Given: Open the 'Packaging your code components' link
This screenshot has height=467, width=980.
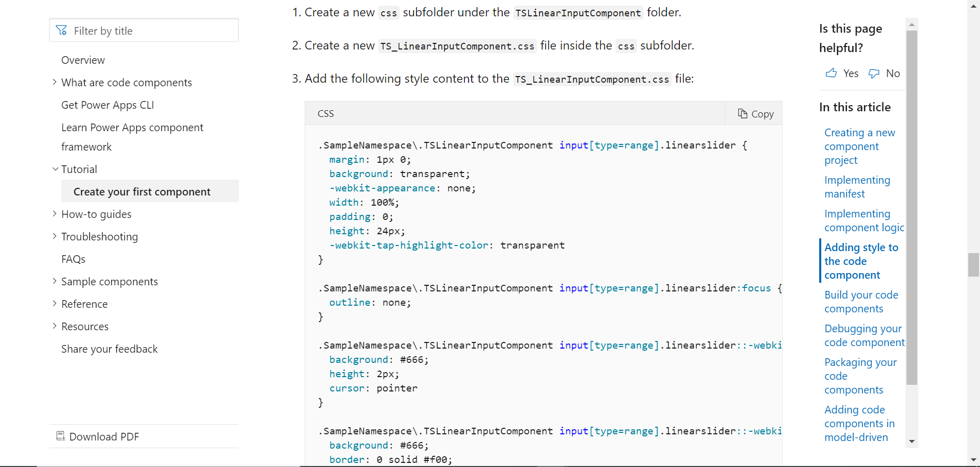Looking at the screenshot, I should [860, 376].
